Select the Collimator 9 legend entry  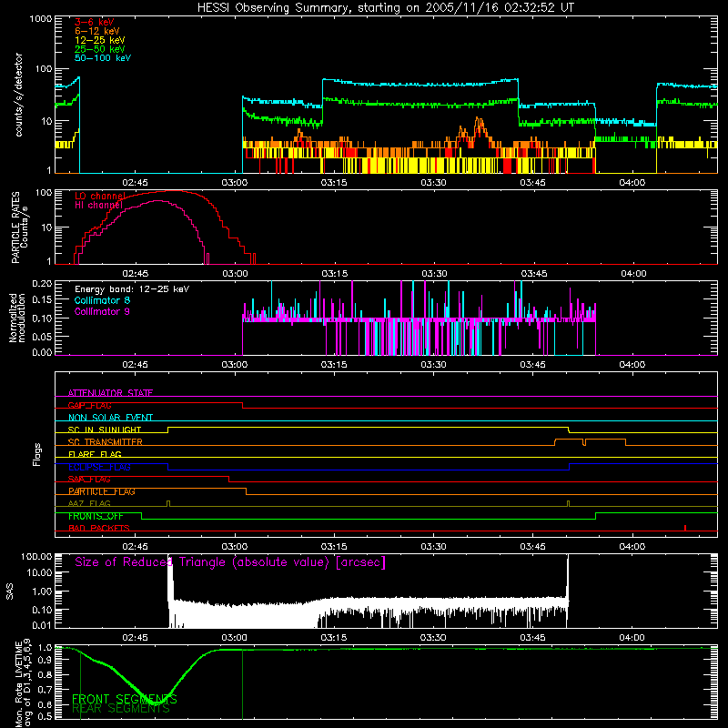102,311
